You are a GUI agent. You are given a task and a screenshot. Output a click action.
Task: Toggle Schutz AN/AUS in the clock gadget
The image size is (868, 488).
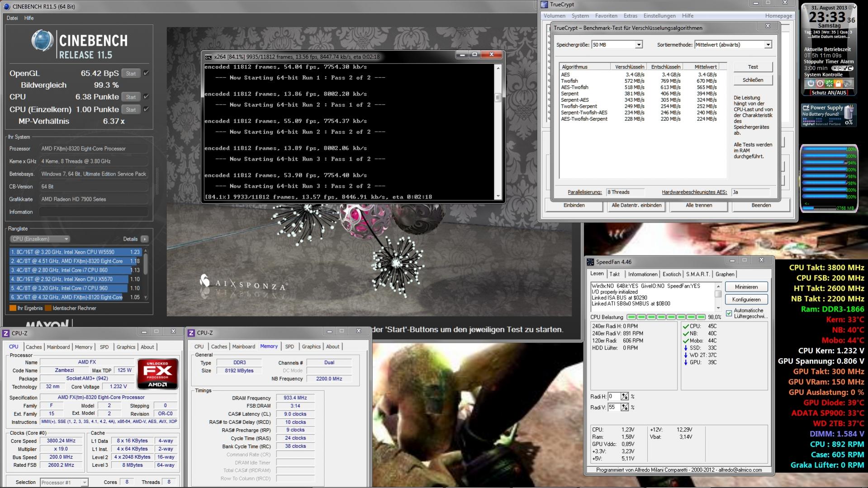(x=829, y=93)
